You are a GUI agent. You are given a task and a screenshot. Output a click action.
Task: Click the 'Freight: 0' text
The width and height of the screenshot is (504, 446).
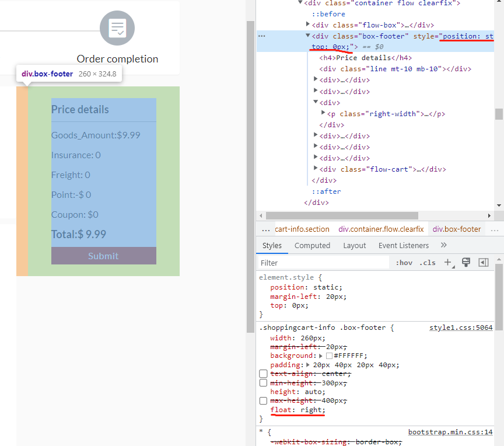71,175
